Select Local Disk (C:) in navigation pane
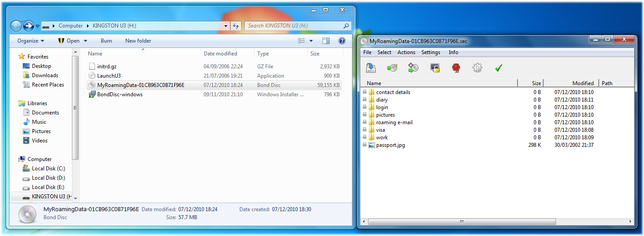This screenshot has height=236, width=644. (48, 169)
